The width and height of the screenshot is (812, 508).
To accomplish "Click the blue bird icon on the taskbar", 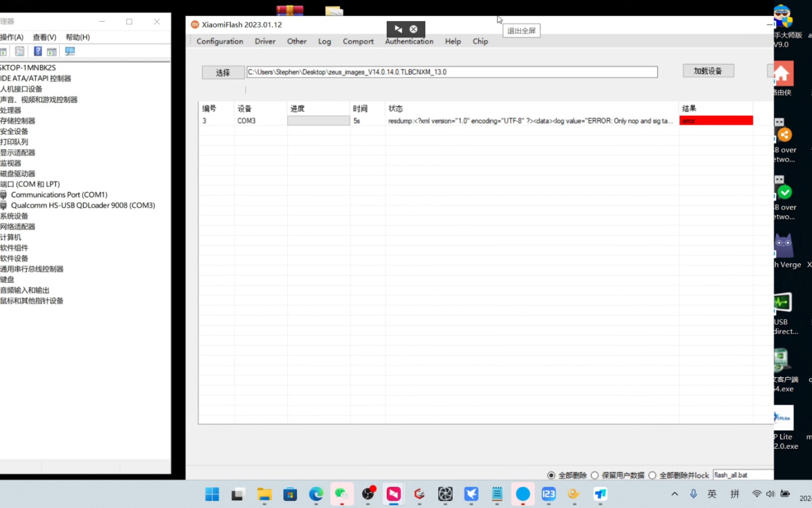I will [x=471, y=494].
